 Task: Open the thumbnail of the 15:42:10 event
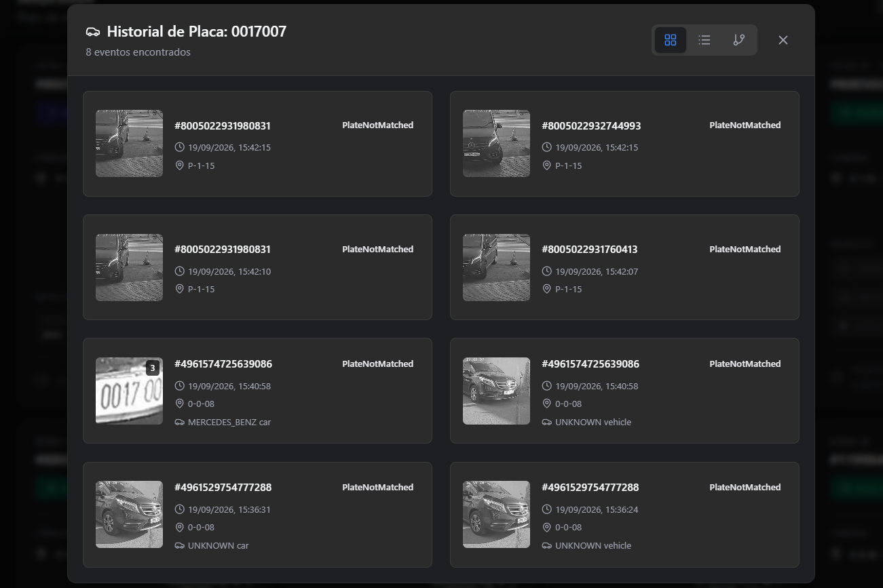tap(129, 267)
